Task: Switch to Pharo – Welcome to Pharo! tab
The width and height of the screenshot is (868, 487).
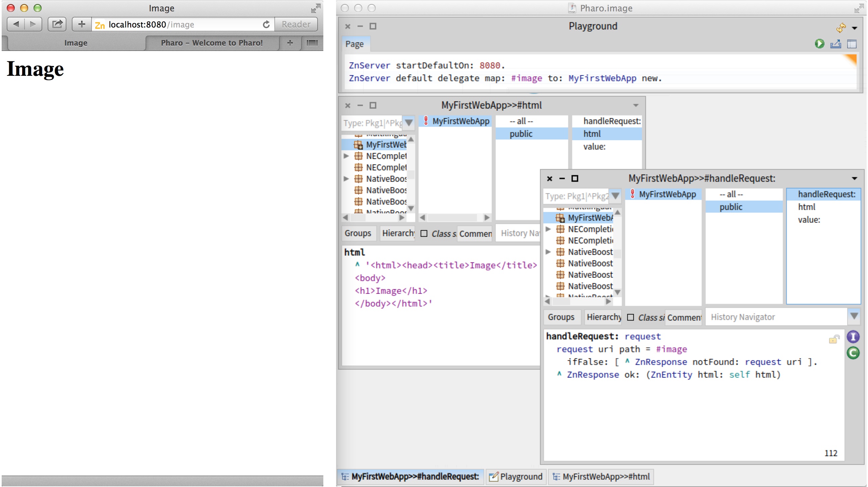Action: point(212,43)
